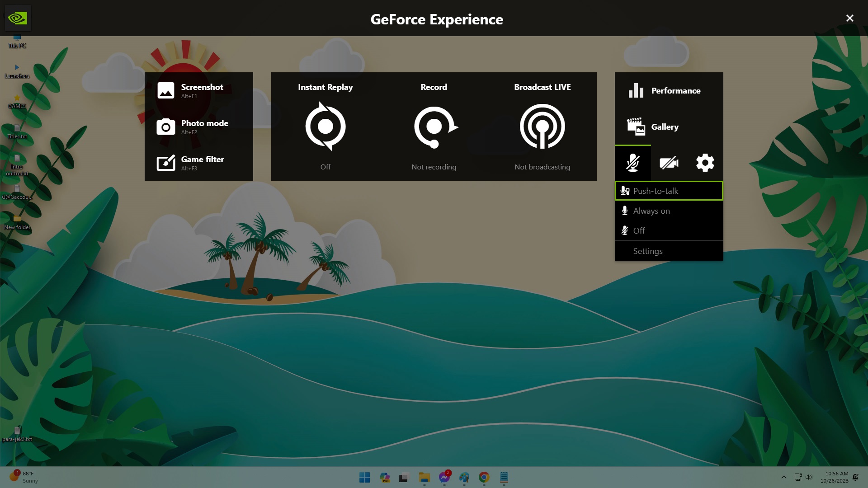Open Game filter pencil icon
Viewport: 868px width, 488px height.
pyautogui.click(x=165, y=163)
